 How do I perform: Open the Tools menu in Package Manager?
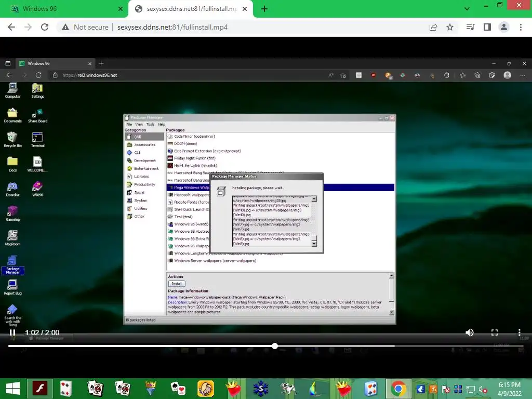pos(150,125)
